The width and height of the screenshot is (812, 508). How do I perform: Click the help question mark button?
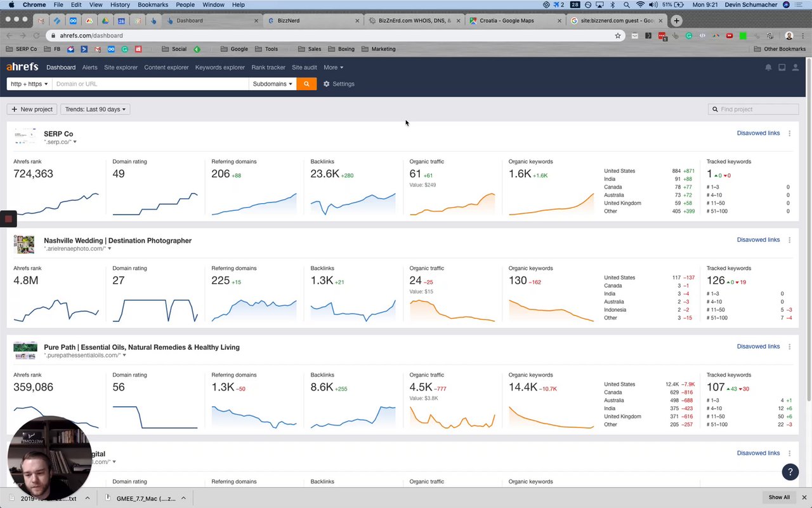point(790,472)
